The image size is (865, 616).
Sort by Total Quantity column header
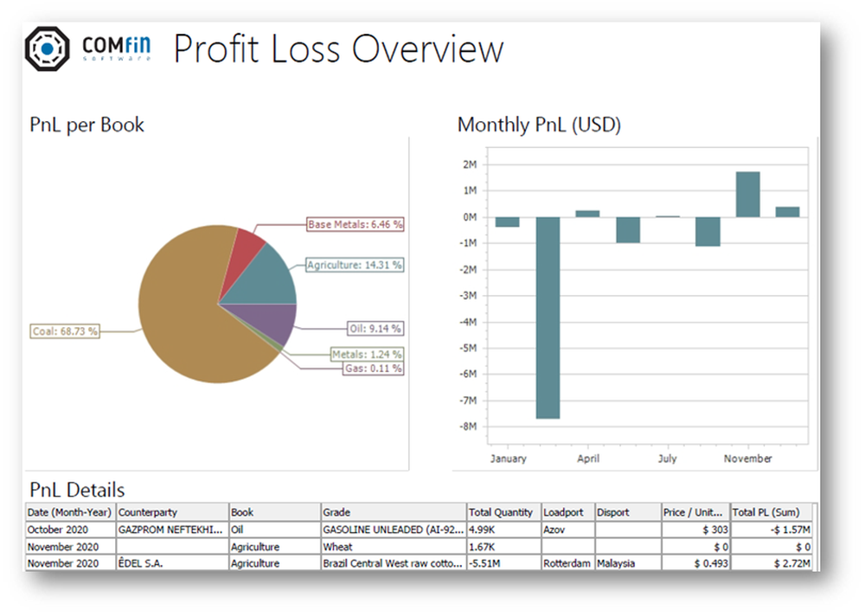pos(503,512)
